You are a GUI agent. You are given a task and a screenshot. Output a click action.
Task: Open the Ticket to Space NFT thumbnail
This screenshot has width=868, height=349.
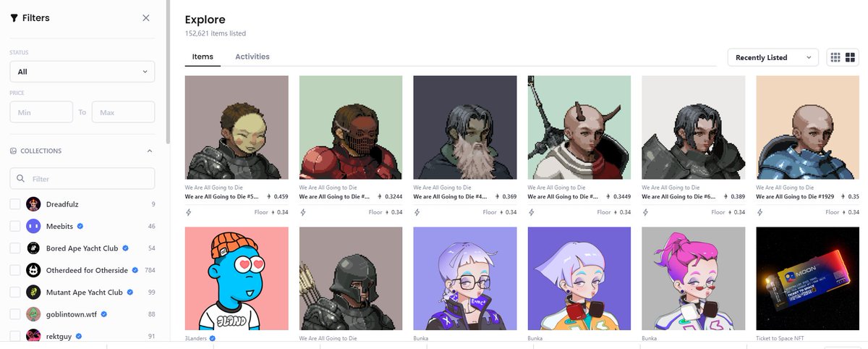[x=808, y=279]
